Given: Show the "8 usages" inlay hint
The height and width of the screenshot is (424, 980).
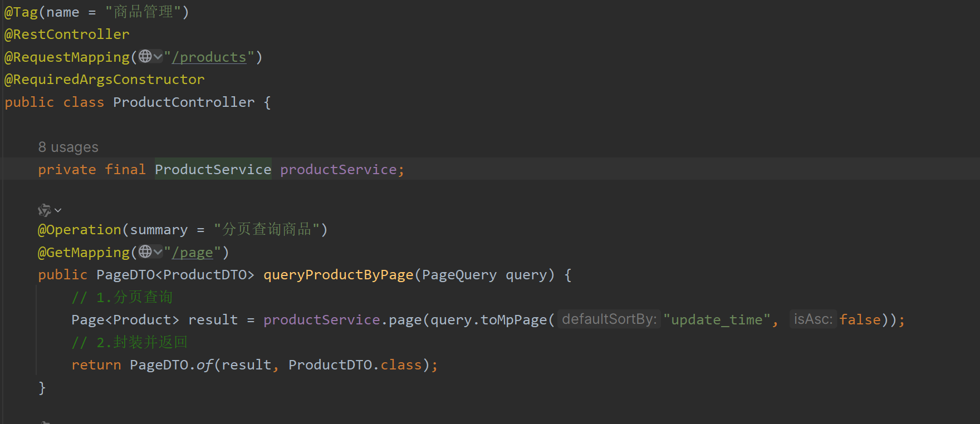Looking at the screenshot, I should [x=68, y=147].
